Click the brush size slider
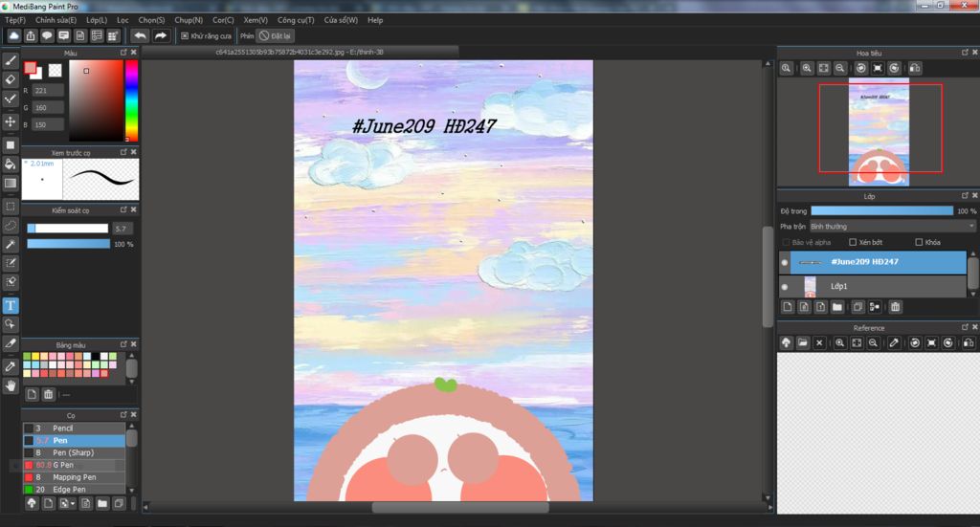Screen dimensions: 980x527 click(x=68, y=229)
